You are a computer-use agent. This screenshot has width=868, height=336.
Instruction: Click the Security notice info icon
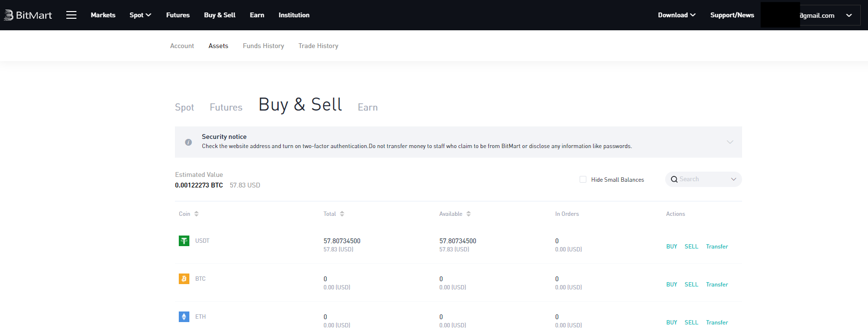click(x=188, y=142)
